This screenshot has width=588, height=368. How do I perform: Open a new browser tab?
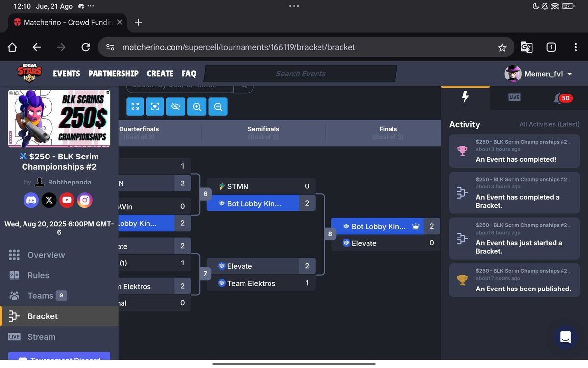click(x=138, y=22)
